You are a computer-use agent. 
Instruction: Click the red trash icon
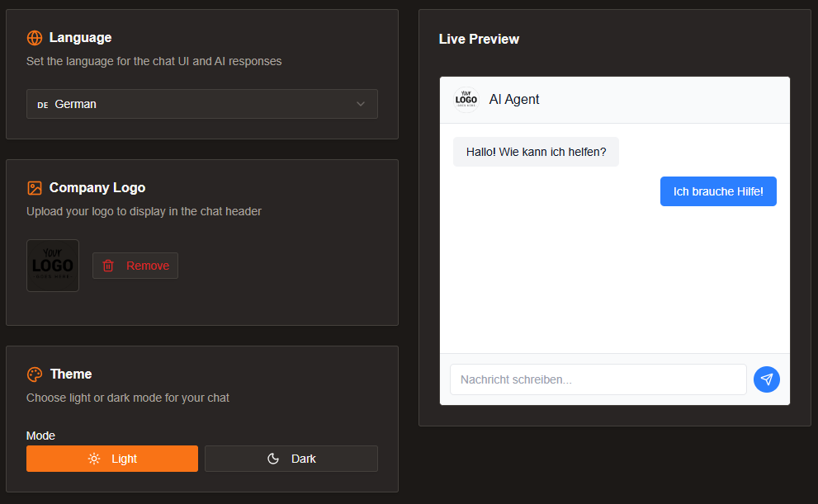108,266
